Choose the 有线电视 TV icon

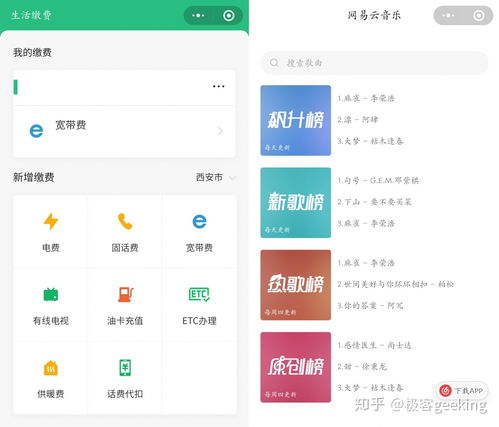[51, 294]
